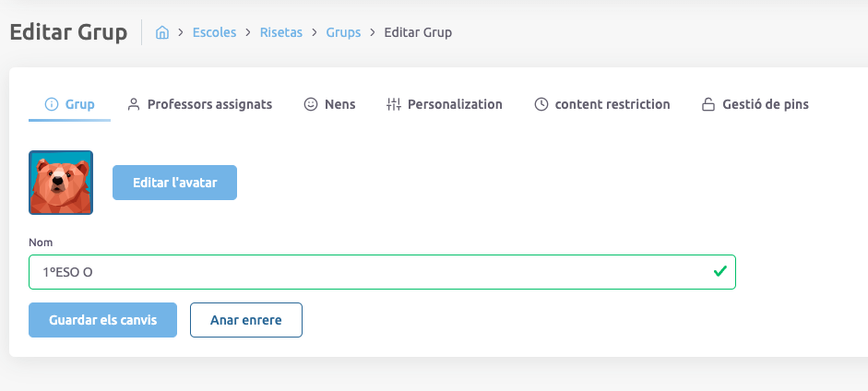Click the clock icon beside content restriction

click(541, 104)
